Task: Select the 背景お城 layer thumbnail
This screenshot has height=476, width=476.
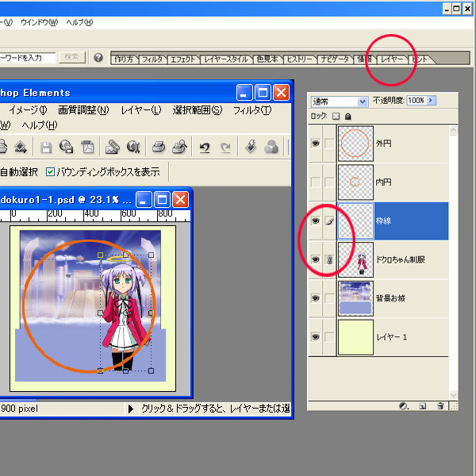Action: (x=355, y=298)
